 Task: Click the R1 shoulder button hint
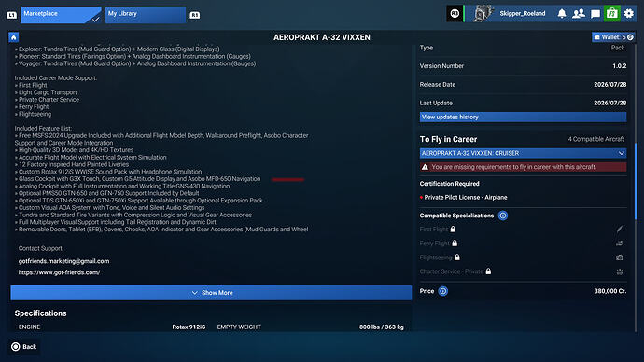pyautogui.click(x=195, y=15)
